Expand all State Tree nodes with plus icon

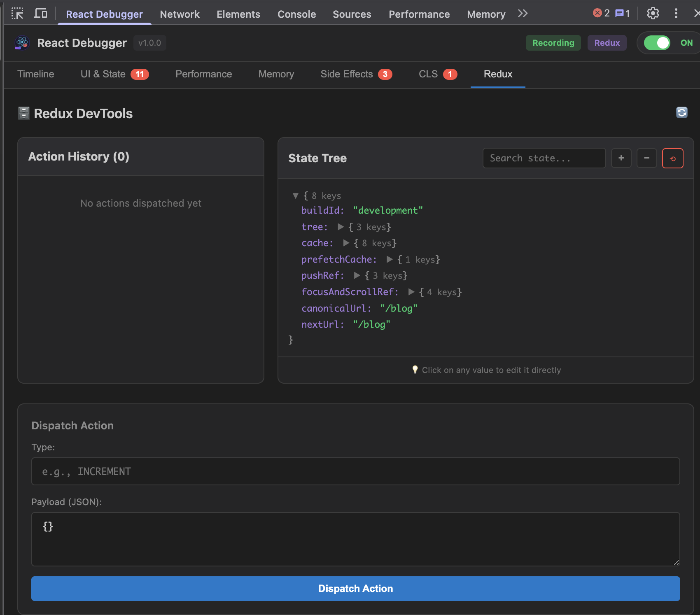click(x=621, y=158)
